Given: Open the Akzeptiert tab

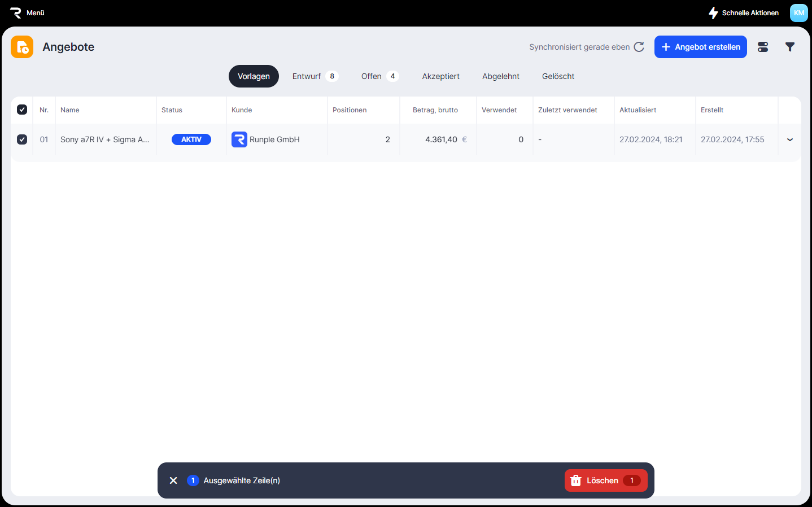Looking at the screenshot, I should click(440, 76).
